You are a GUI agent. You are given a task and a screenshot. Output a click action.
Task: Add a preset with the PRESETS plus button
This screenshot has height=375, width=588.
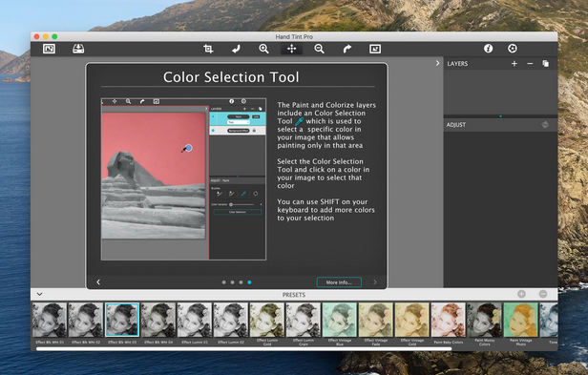pyautogui.click(x=521, y=295)
